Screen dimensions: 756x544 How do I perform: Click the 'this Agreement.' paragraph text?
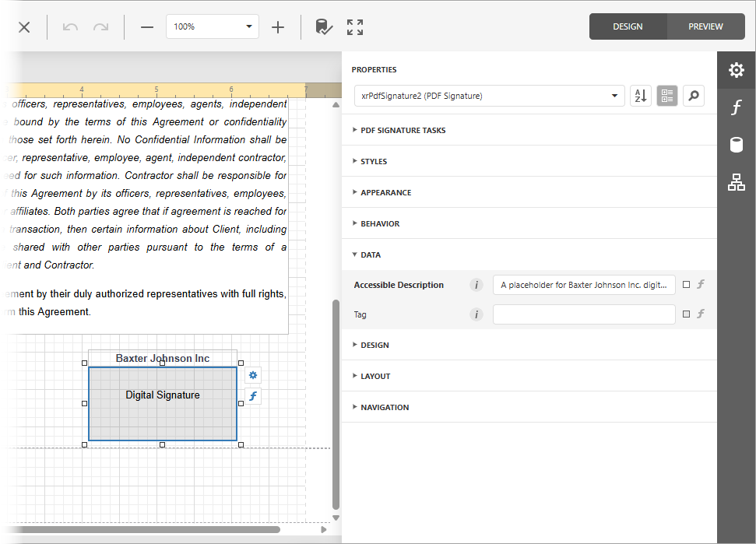pyautogui.click(x=54, y=312)
